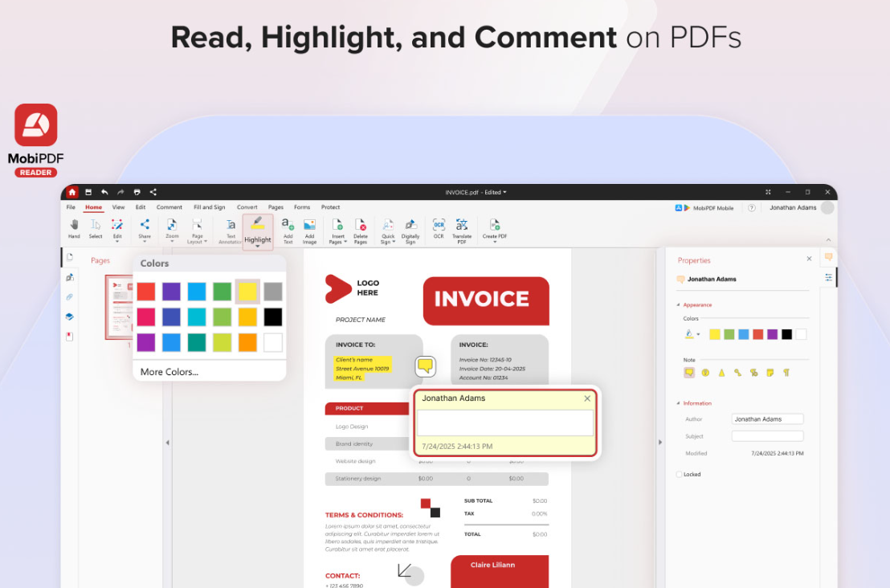The width and height of the screenshot is (890, 588).
Task: Pick the purple swatch in Properties colors
Action: (772, 334)
